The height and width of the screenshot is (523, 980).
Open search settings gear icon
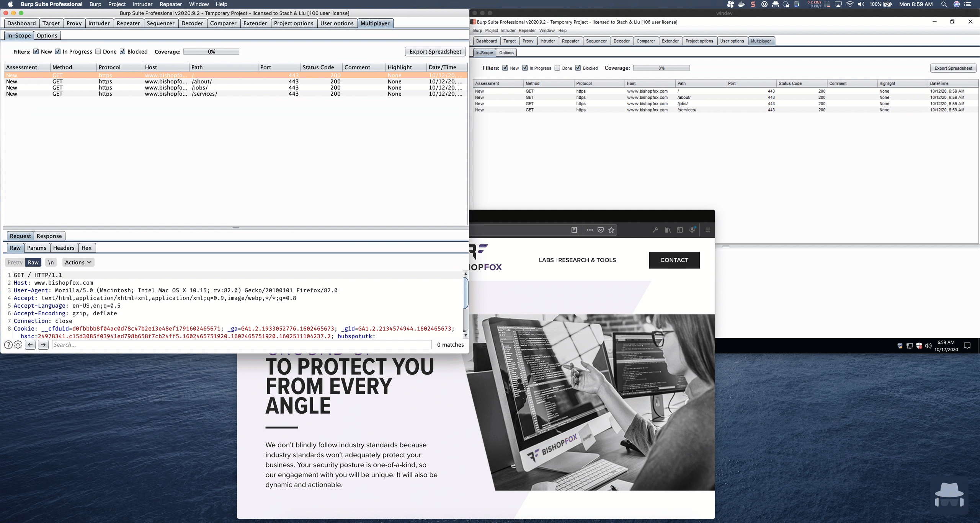pyautogui.click(x=18, y=345)
